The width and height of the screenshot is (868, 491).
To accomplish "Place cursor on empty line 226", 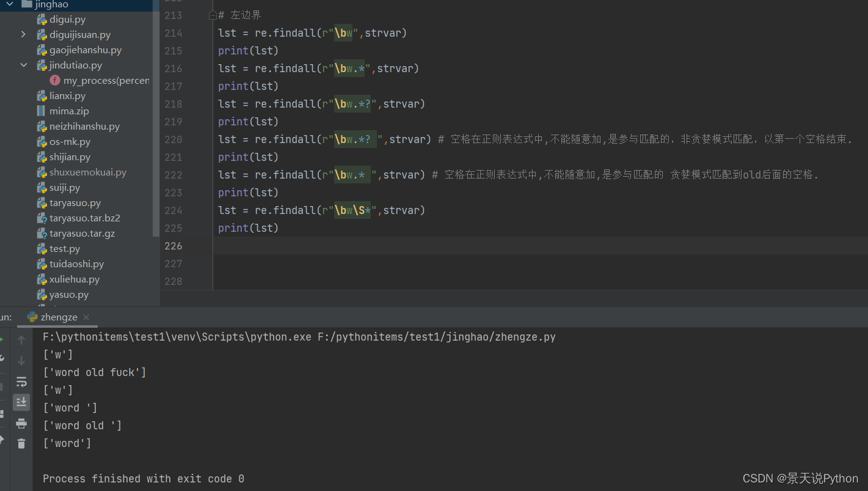I will coord(540,246).
